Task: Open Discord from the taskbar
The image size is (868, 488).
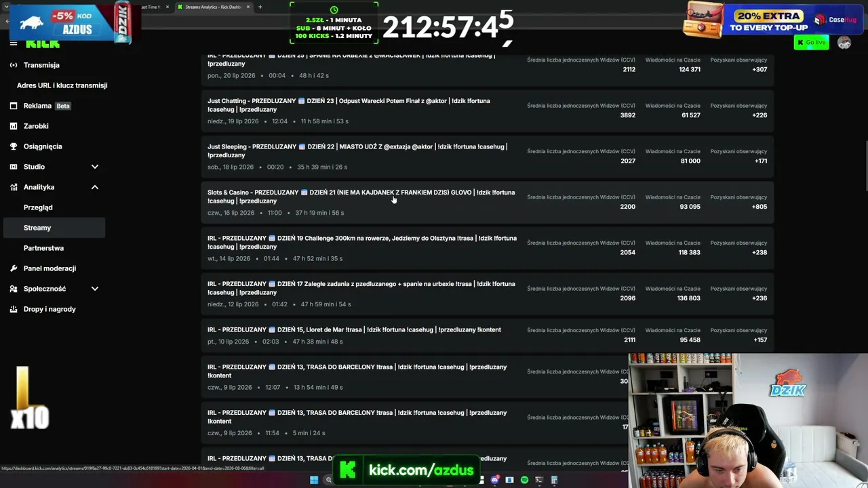Action: [495, 480]
